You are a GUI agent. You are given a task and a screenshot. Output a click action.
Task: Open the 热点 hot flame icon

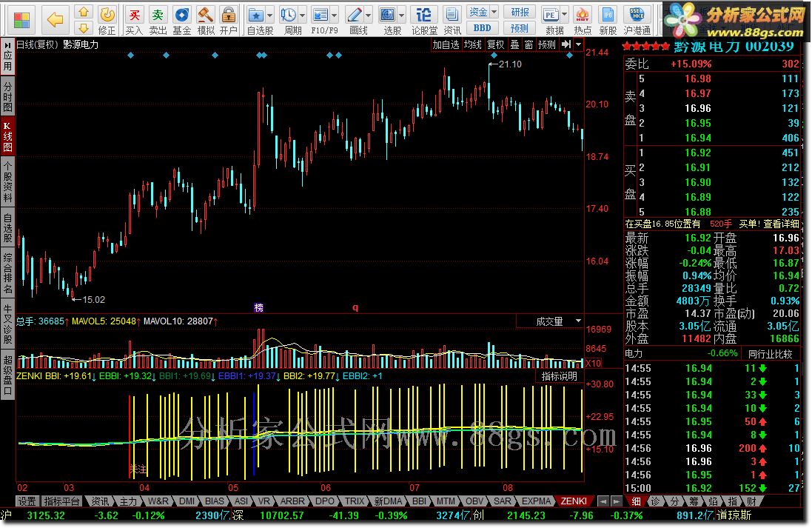click(x=583, y=15)
